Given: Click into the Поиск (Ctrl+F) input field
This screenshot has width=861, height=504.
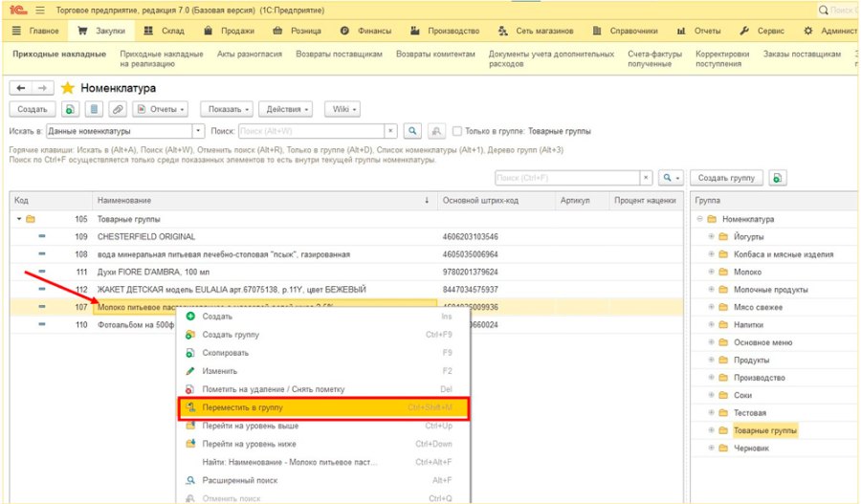Looking at the screenshot, I should pyautogui.click(x=567, y=178).
